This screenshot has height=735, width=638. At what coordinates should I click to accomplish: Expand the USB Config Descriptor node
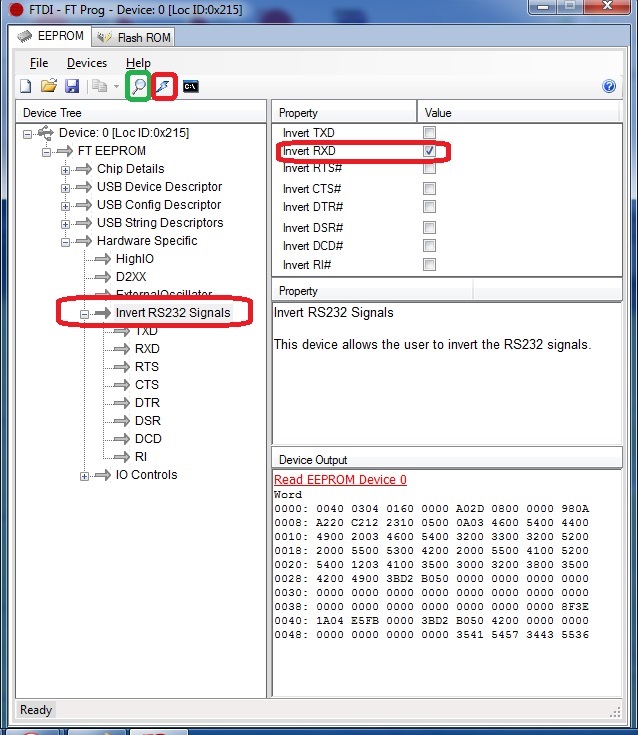pyautogui.click(x=66, y=206)
